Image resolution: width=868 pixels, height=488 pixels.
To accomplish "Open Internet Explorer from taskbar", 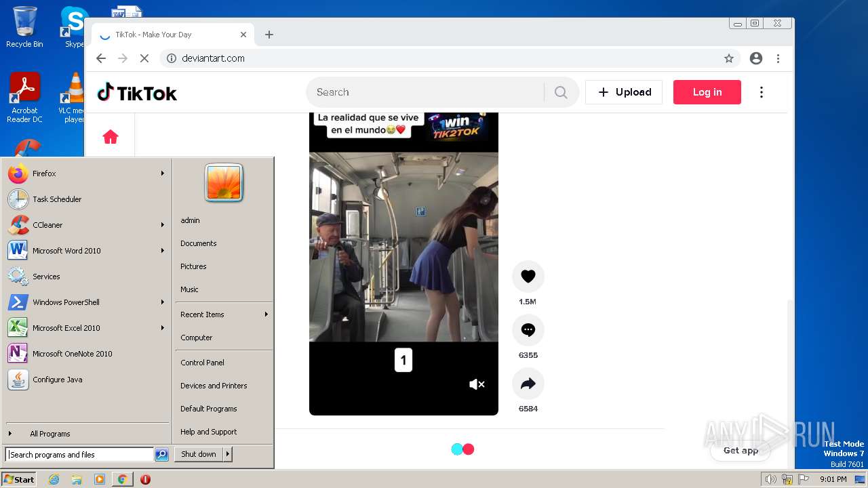I will tap(54, 479).
